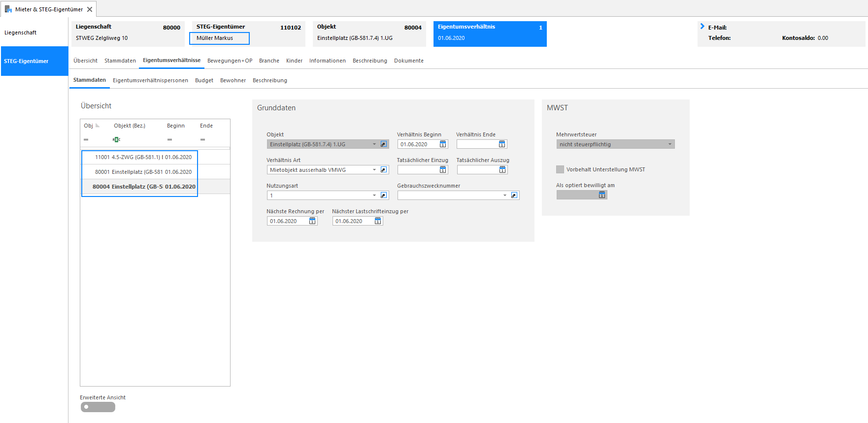This screenshot has height=423, width=868.
Task: Click the Obj column sort indicator
Action: point(97,126)
